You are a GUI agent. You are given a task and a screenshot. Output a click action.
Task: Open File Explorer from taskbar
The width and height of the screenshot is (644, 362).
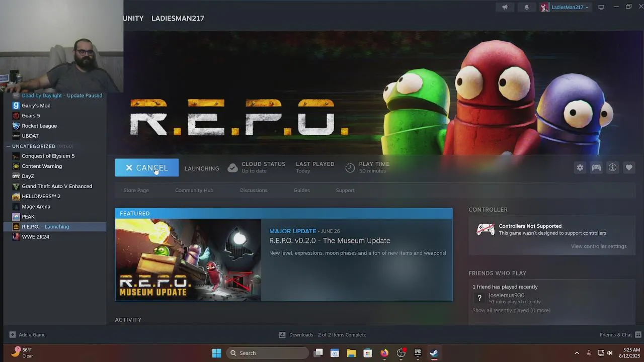(351, 353)
